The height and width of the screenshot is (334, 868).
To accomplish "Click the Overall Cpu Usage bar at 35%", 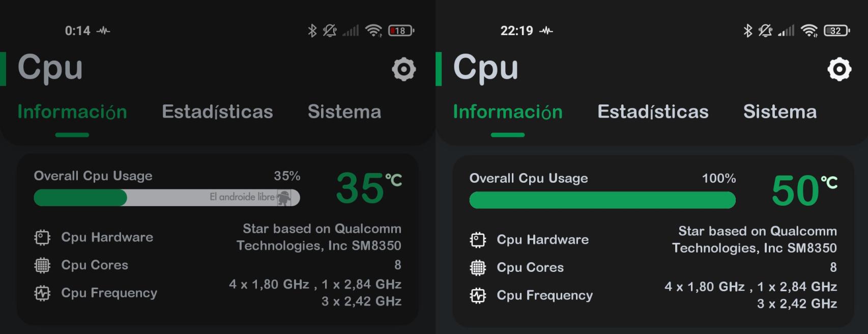I will tap(166, 198).
